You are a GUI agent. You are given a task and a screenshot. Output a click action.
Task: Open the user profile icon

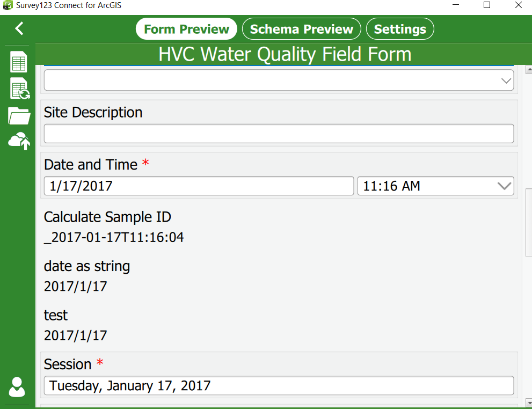17,387
